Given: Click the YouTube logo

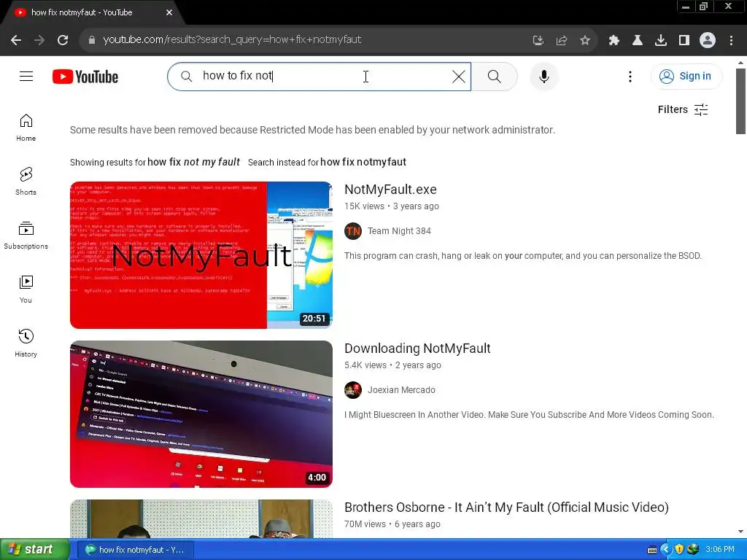Looking at the screenshot, I should click(x=85, y=77).
